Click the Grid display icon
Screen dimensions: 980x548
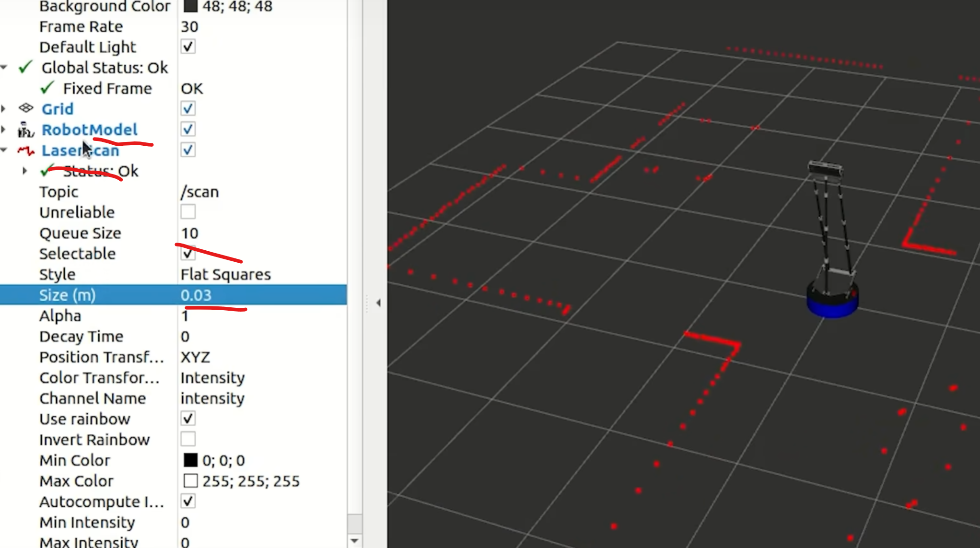26,108
